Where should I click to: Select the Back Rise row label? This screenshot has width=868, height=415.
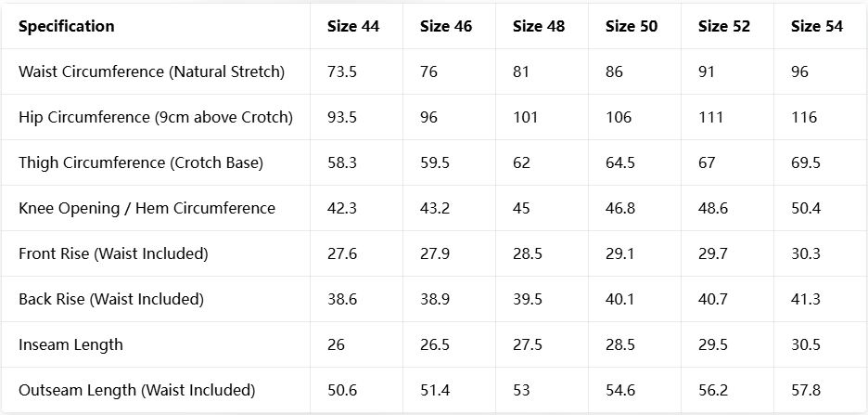(111, 299)
